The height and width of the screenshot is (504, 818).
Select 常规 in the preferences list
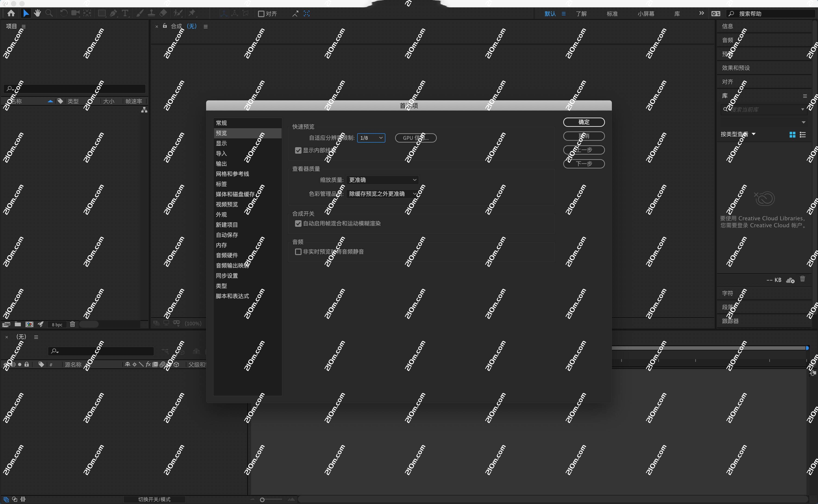point(248,123)
